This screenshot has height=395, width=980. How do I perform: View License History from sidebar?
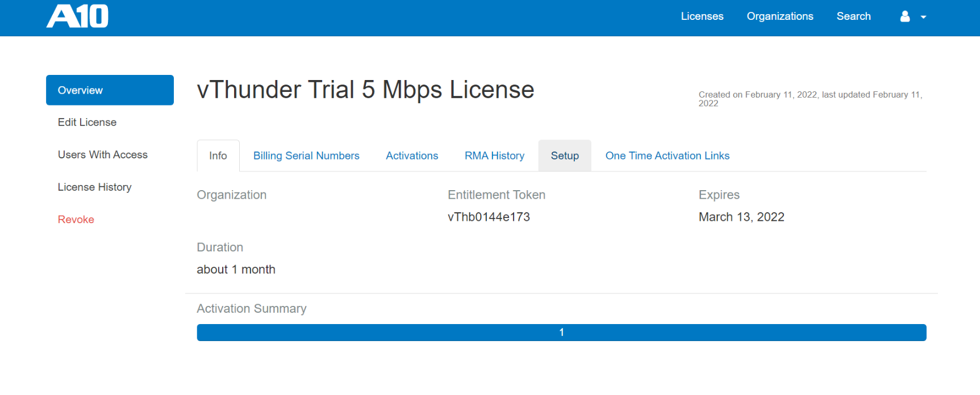[94, 187]
